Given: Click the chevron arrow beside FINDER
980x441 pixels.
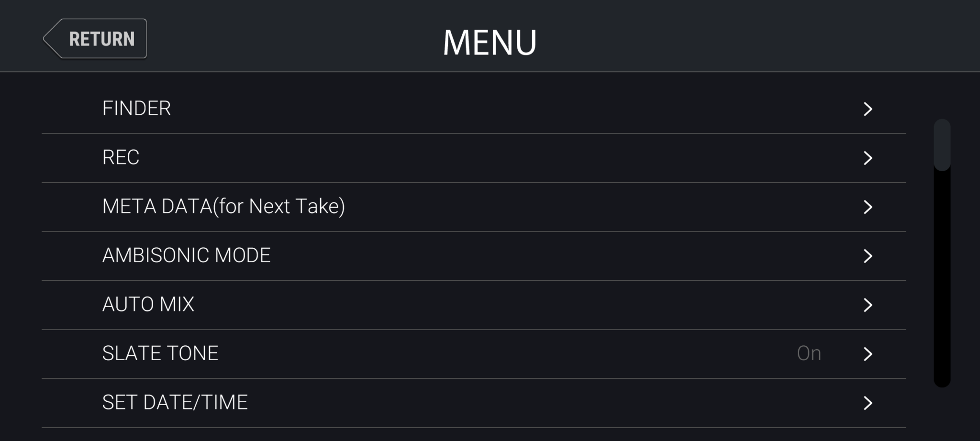Looking at the screenshot, I should tap(868, 109).
